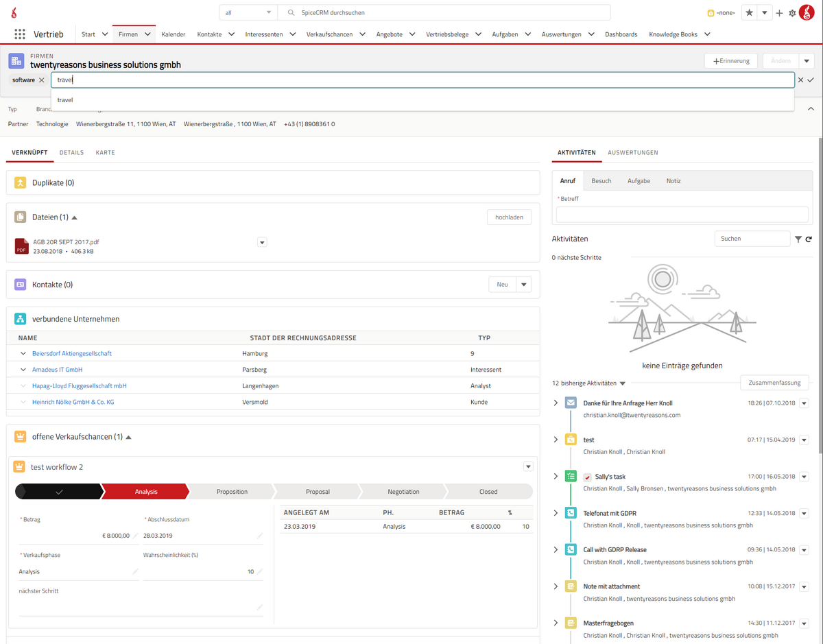
Task: Click the hochladen button
Action: tap(509, 217)
